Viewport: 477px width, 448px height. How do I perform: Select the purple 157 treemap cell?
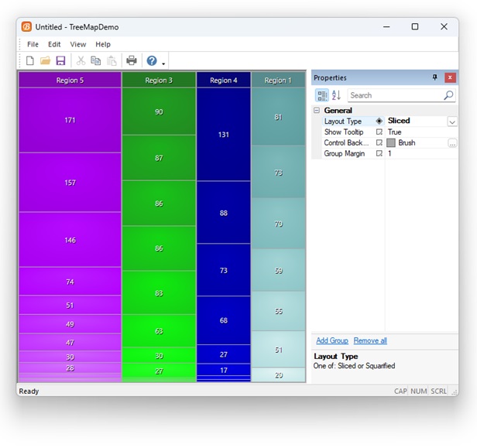pos(70,183)
